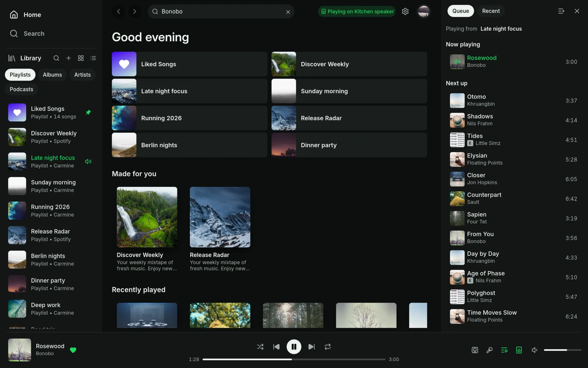
Task: Open connect to device icon
Action: coord(519,350)
